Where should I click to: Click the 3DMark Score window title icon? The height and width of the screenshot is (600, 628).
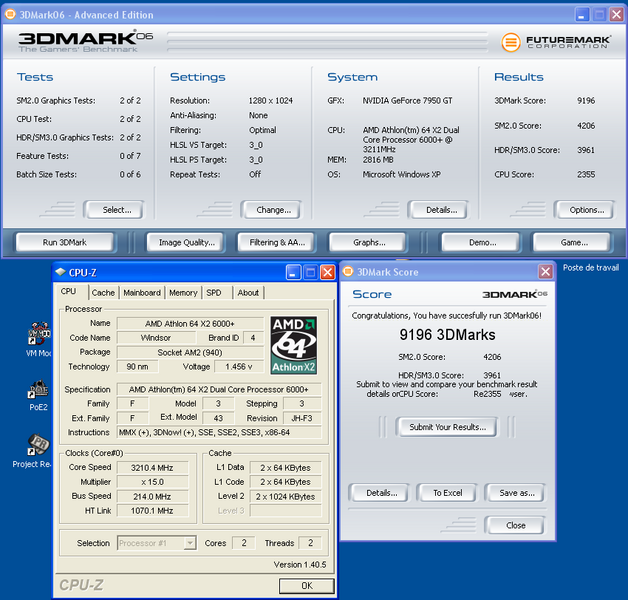(x=348, y=272)
